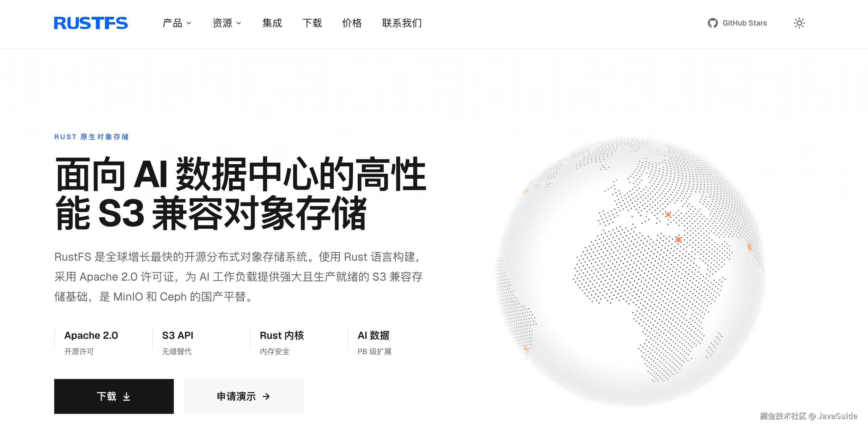Viewport: 868px width, 431px height.
Task: Go to the 集成 page
Action: 272,23
